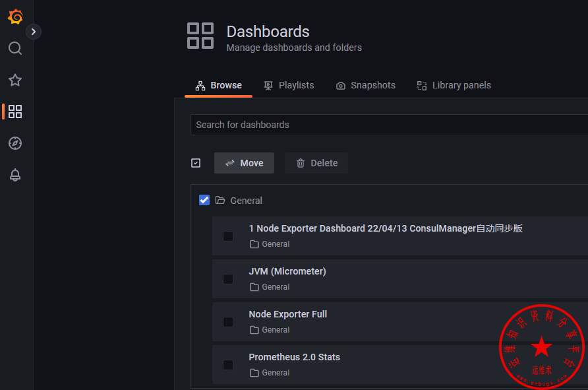This screenshot has height=390, width=588.
Task: Open the search magnifier in sidebar
Action: [x=15, y=48]
